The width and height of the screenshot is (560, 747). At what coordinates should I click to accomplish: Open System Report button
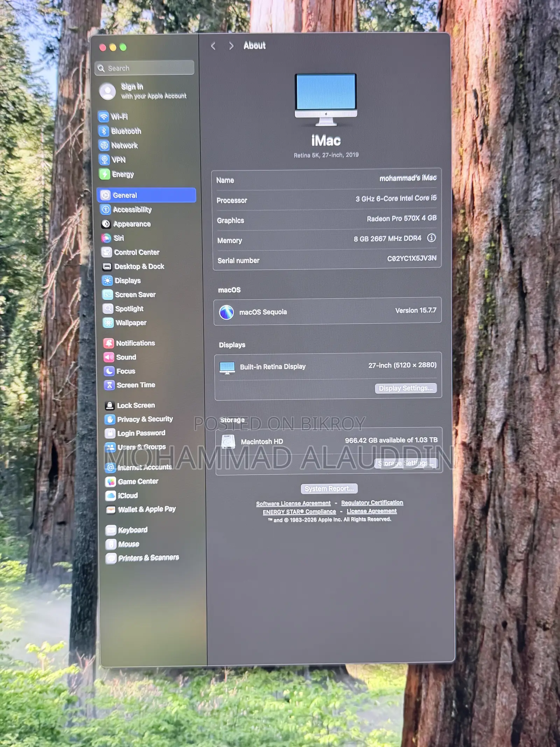pyautogui.click(x=329, y=488)
